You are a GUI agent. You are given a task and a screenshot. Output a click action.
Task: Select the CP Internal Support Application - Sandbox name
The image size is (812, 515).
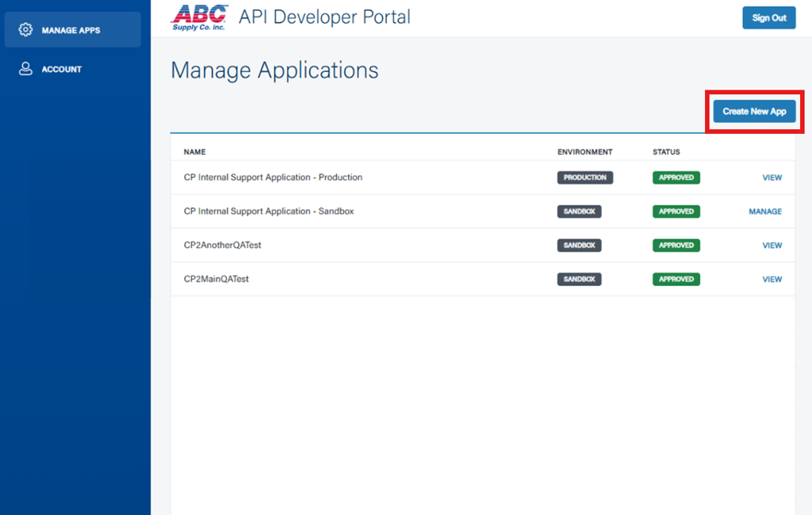269,212
